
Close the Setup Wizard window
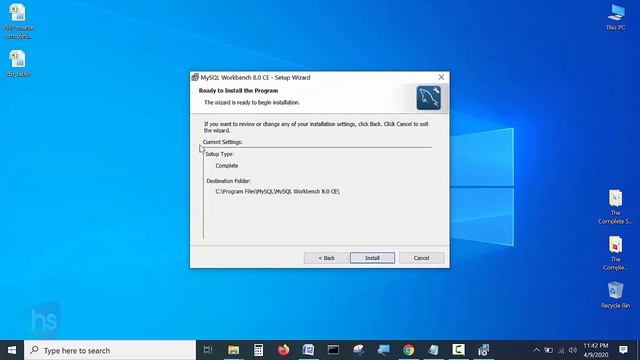tap(441, 77)
